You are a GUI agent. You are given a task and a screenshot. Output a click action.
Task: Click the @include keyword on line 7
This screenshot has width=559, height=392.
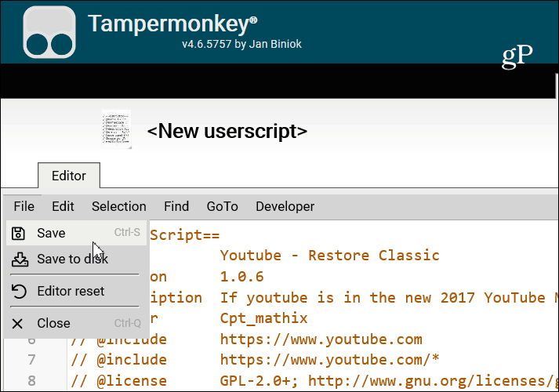pos(132,360)
